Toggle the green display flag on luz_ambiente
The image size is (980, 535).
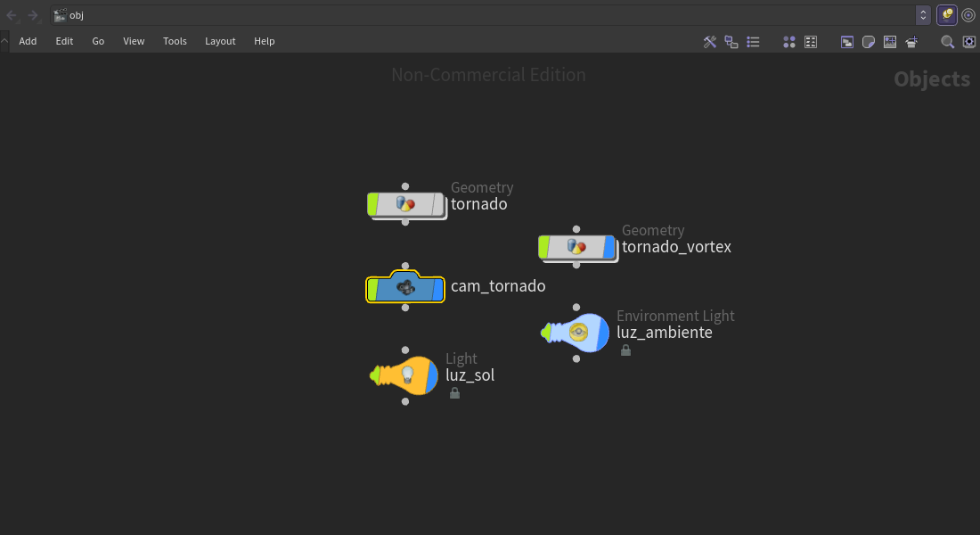545,333
